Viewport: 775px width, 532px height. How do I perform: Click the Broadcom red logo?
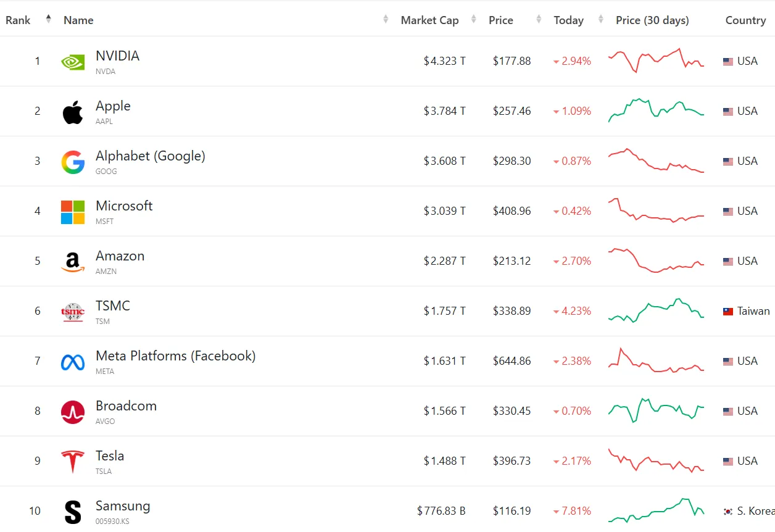(x=73, y=412)
